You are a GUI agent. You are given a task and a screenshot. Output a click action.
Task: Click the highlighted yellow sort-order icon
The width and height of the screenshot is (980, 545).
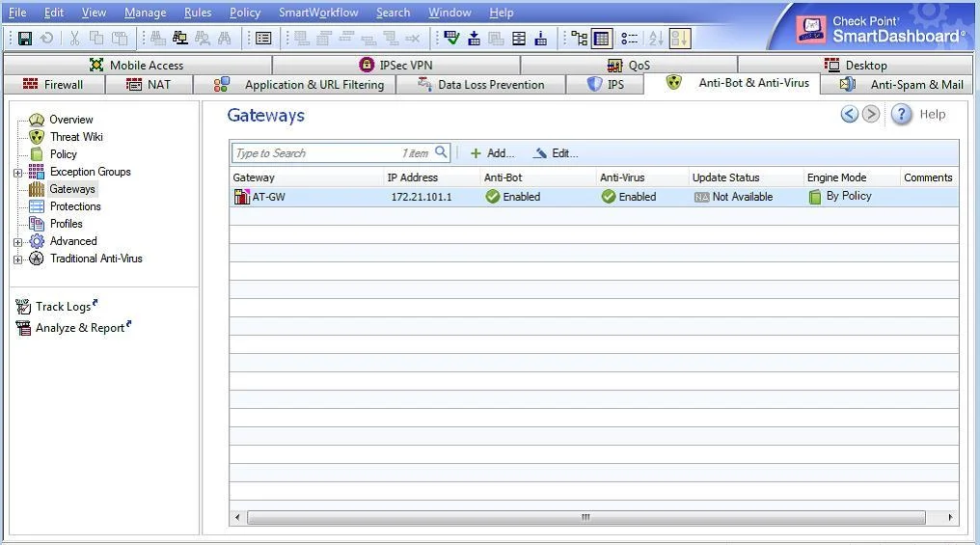pos(679,39)
